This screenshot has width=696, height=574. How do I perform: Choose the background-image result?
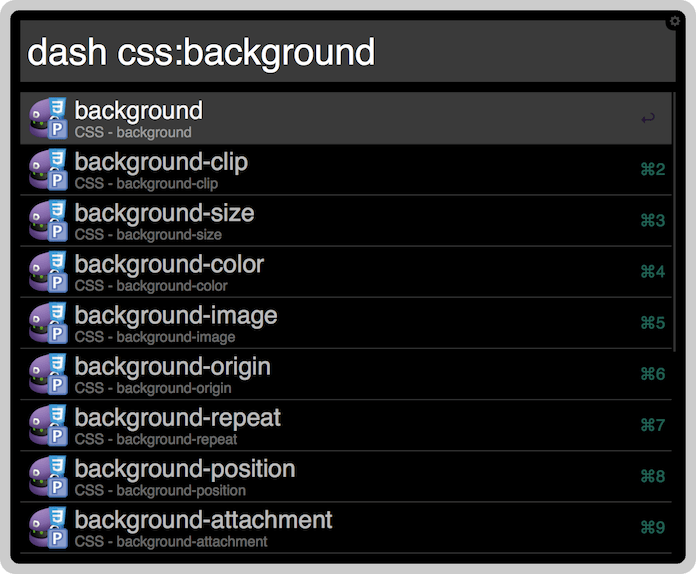pos(346,323)
